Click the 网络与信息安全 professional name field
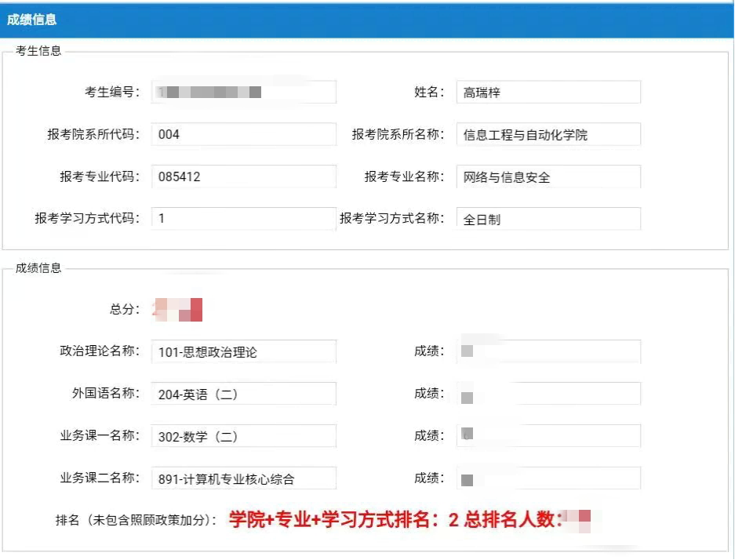The width and height of the screenshot is (735, 560). (x=548, y=176)
